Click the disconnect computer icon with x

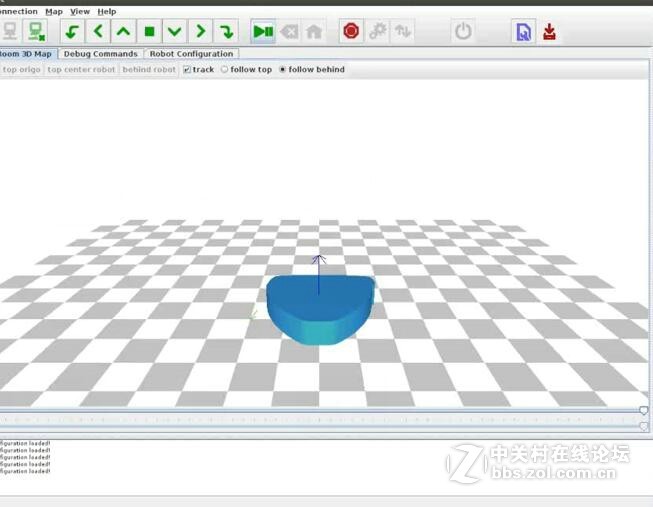(36, 31)
